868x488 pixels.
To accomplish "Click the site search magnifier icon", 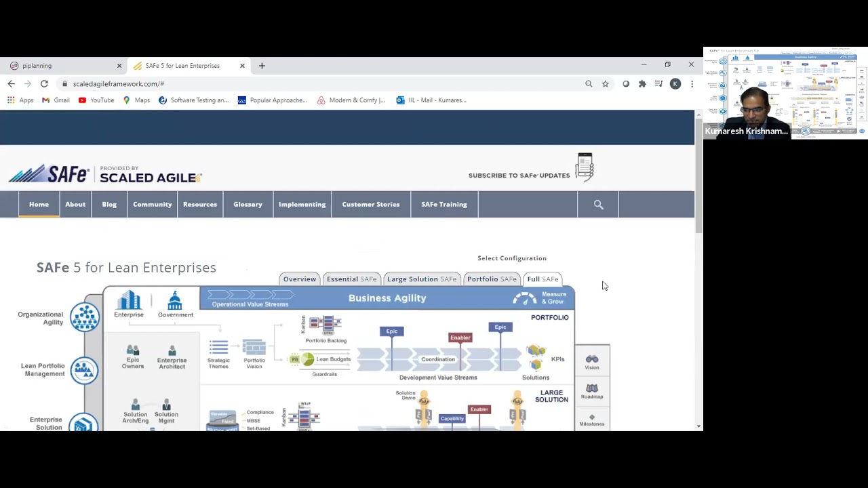I will click(598, 204).
